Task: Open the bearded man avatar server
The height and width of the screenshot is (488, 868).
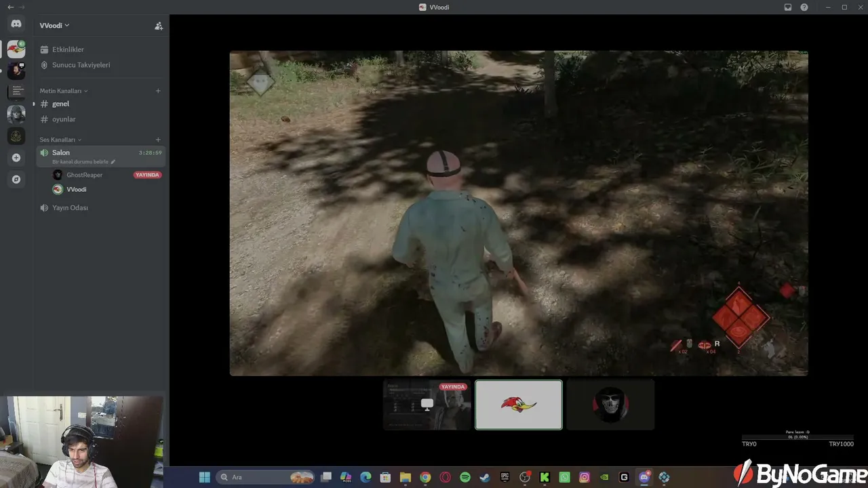Action: point(16,70)
